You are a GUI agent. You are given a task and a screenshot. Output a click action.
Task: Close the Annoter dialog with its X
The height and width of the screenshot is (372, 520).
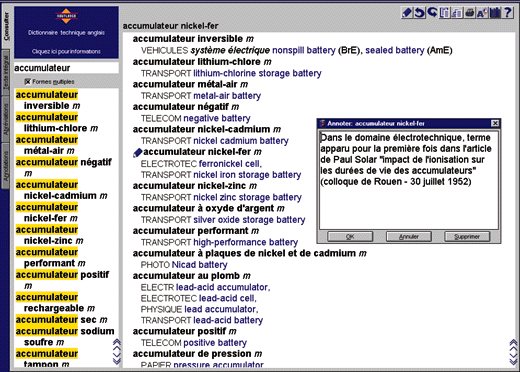[495, 124]
